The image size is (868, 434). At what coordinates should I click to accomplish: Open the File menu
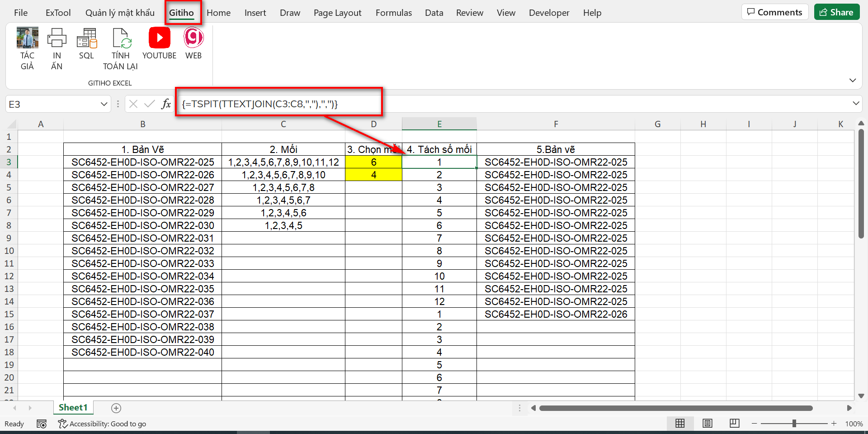tap(21, 13)
